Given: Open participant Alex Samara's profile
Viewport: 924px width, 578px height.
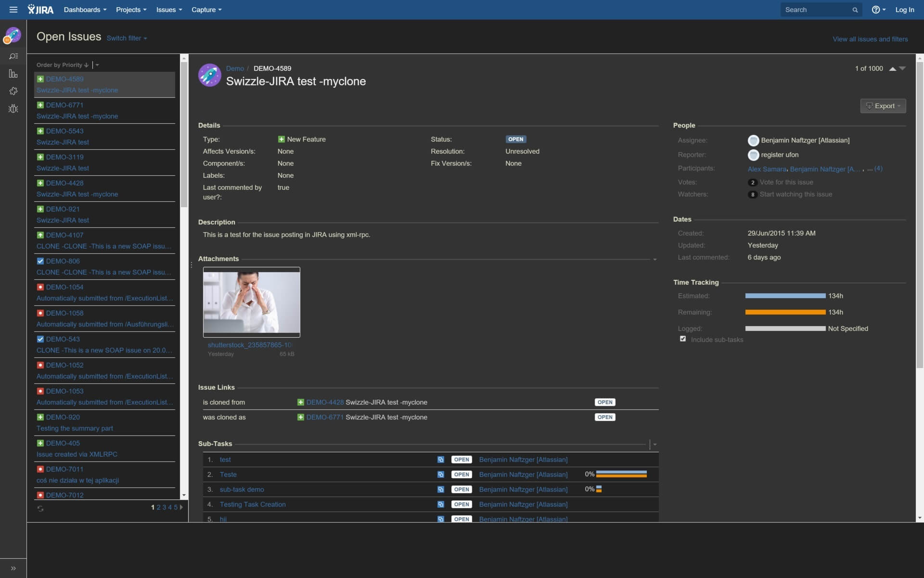Looking at the screenshot, I should coord(767,169).
